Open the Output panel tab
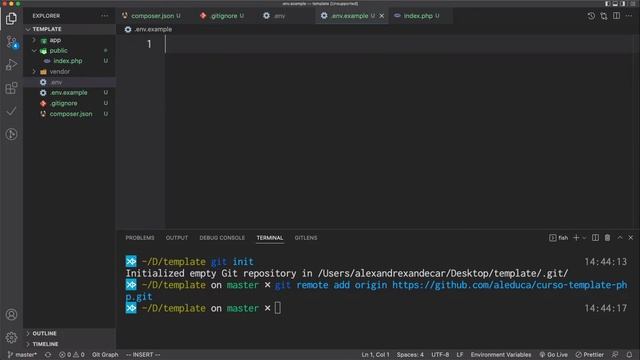Viewport: 640px width, 360px height. [x=177, y=238]
